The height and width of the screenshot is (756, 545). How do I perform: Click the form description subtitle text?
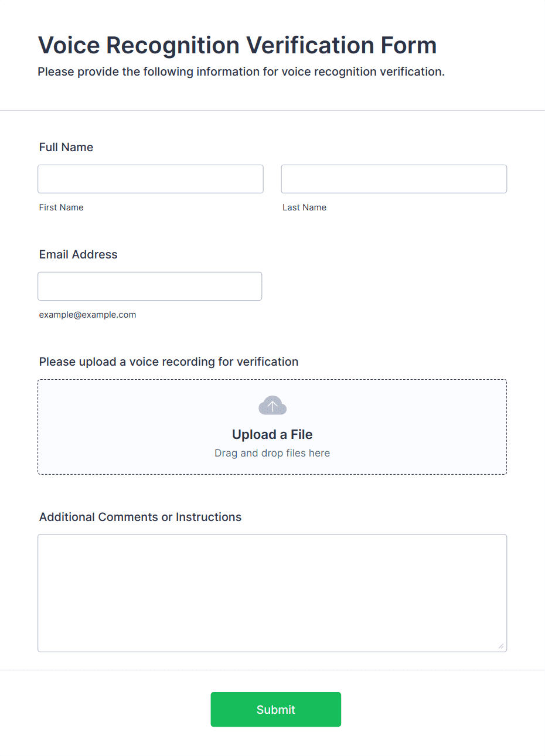[x=241, y=71]
